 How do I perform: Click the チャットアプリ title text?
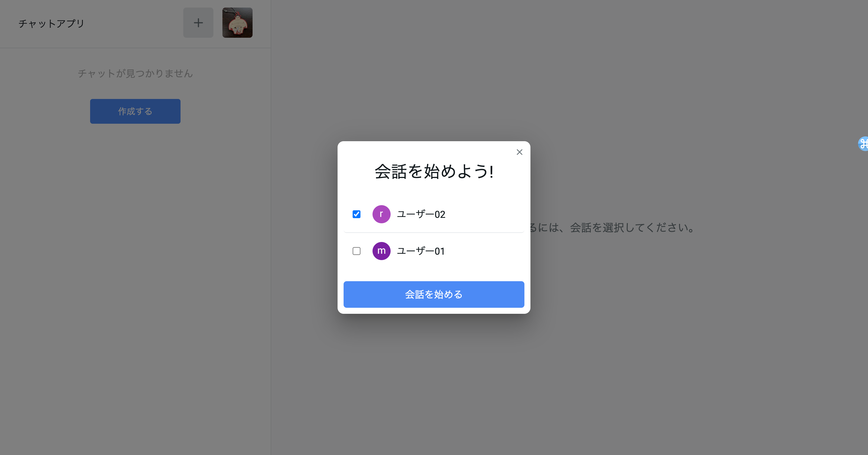[x=51, y=23]
